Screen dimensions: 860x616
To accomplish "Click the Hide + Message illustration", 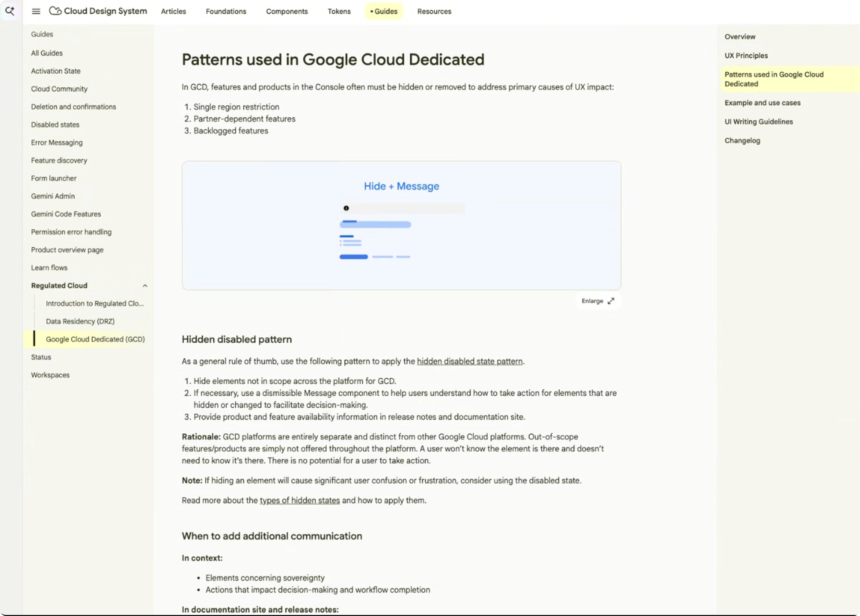I will click(402, 226).
